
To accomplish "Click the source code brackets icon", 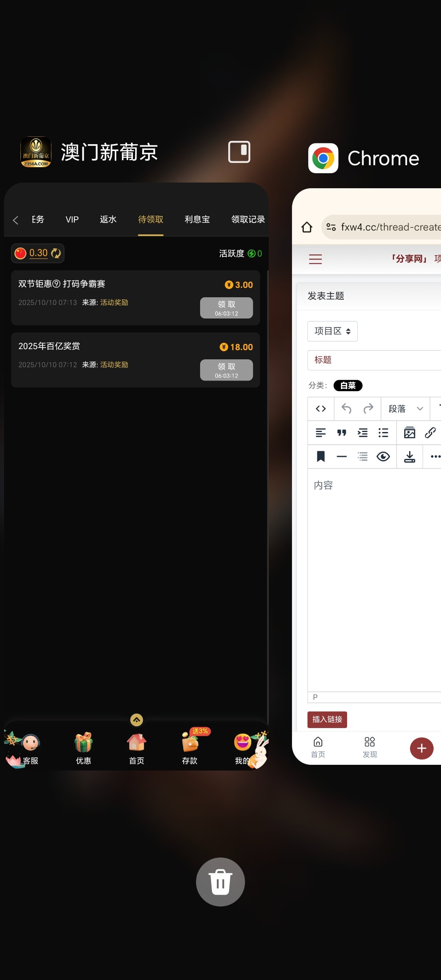I will (x=321, y=409).
